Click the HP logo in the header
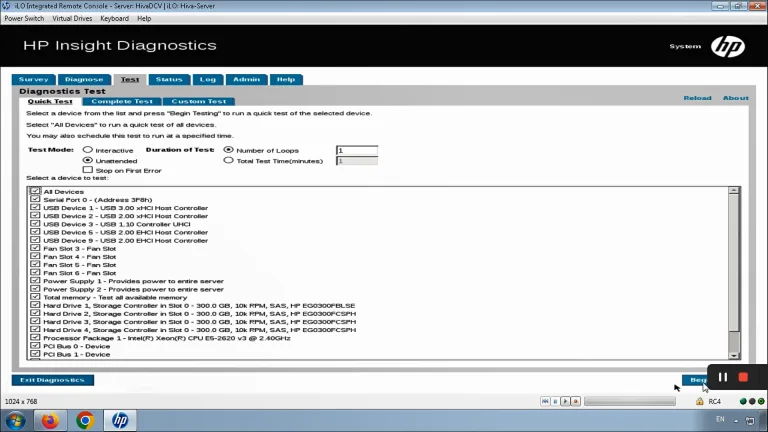This screenshot has width=768, height=432. click(728, 47)
